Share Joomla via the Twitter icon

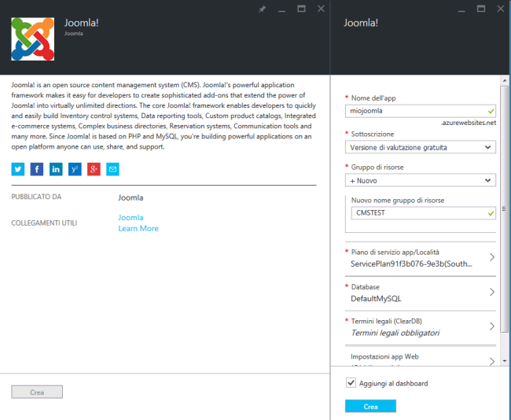click(18, 169)
